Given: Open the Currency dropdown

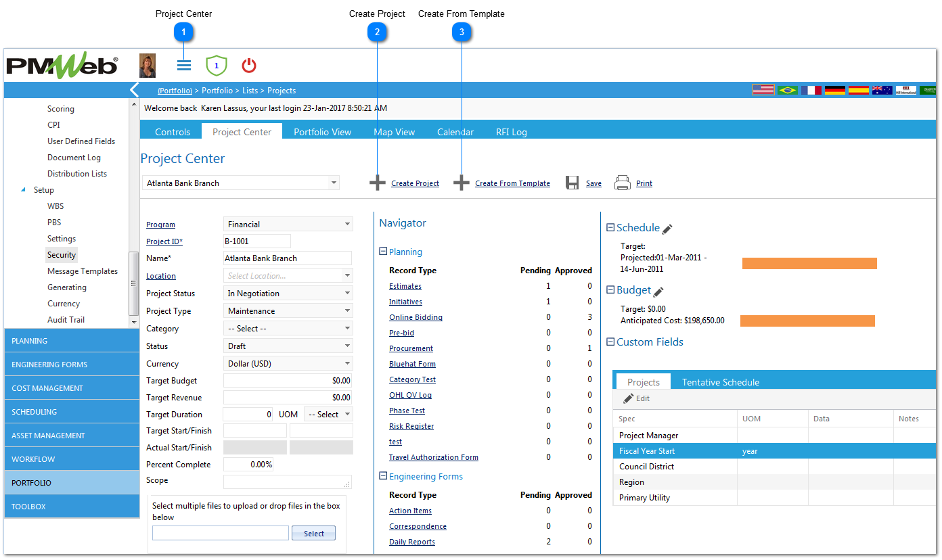Looking at the screenshot, I should 347,364.
